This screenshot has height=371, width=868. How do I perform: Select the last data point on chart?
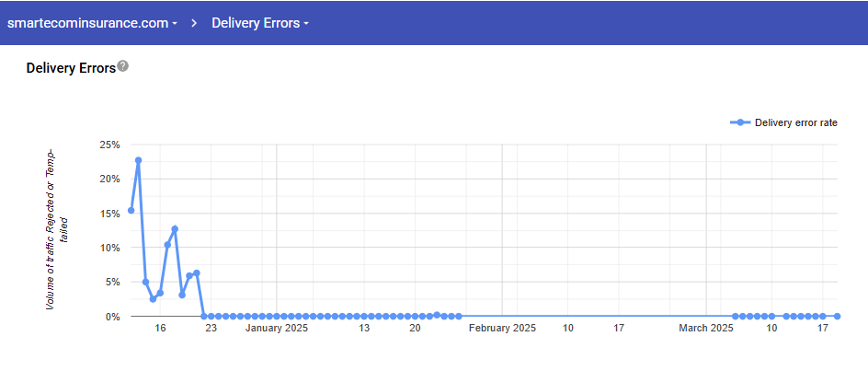[837, 316]
